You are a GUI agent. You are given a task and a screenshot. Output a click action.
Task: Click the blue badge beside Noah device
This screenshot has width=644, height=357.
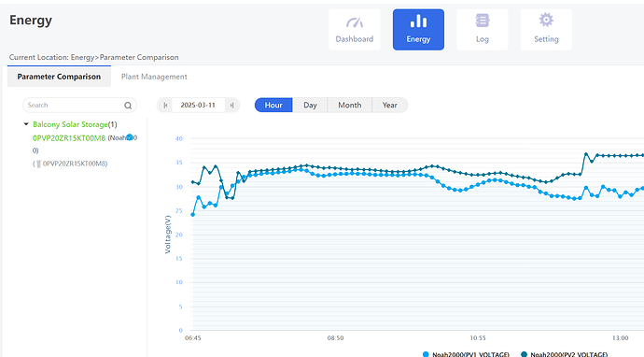130,137
